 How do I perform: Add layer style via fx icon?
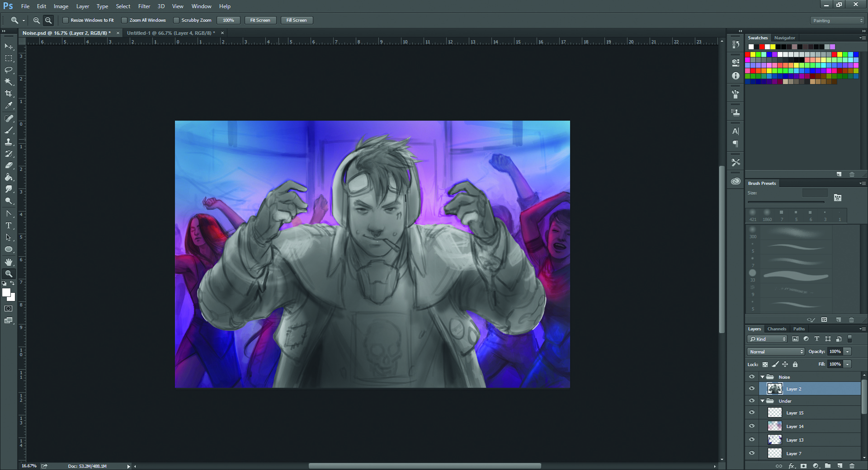(x=791, y=465)
